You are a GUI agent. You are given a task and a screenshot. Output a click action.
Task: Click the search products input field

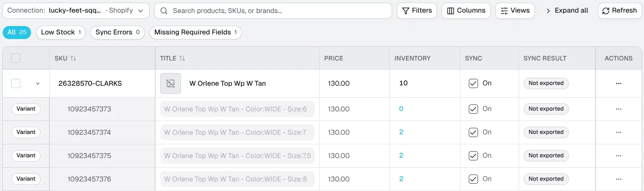[x=273, y=11]
